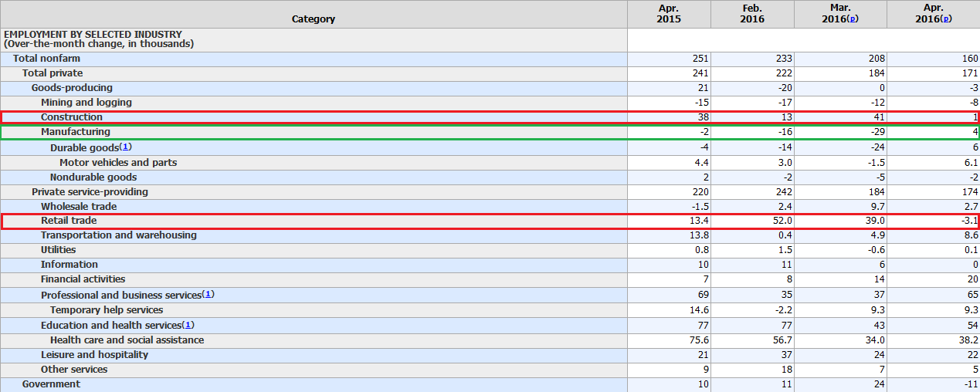980x392 pixels.
Task: Select the Retail trade row label
Action: 69,221
